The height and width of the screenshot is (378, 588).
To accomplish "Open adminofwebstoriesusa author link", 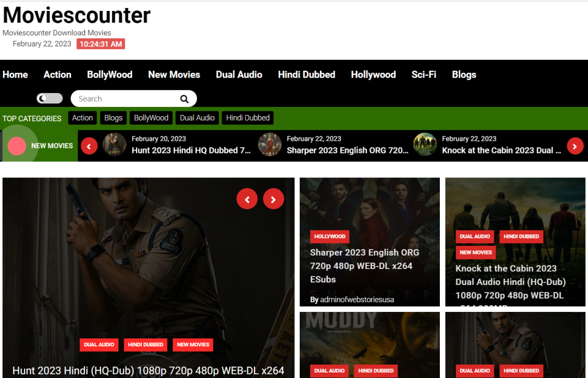I will (x=357, y=300).
